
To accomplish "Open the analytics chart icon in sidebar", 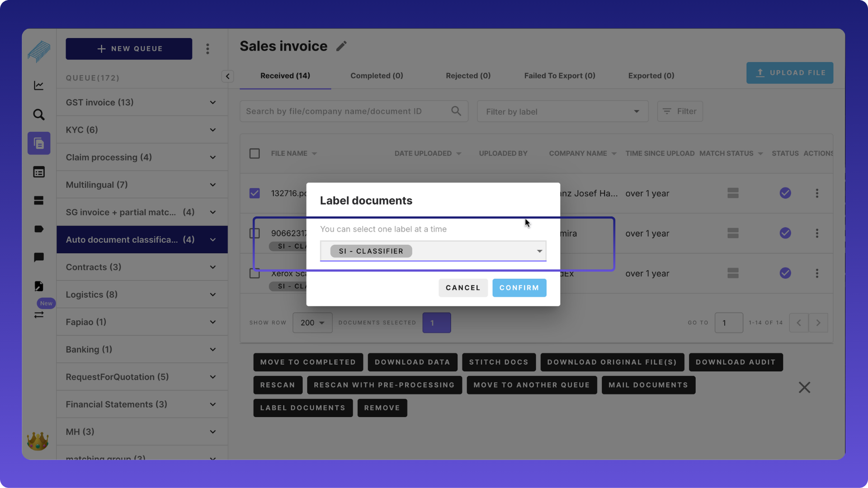I will click(x=39, y=85).
